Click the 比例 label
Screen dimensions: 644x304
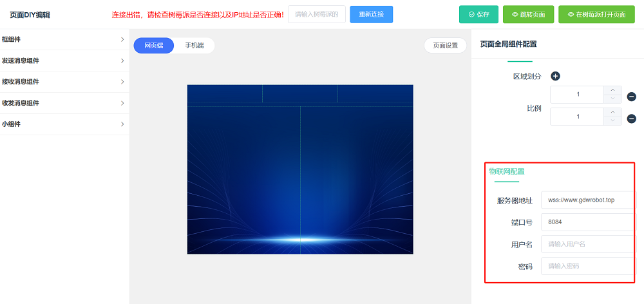coord(534,108)
